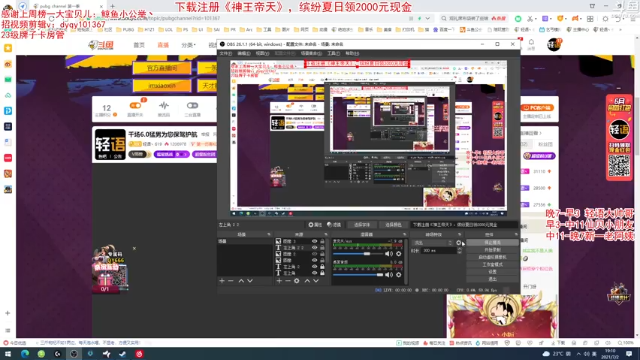Open the Windows Start menu

tap(8, 353)
